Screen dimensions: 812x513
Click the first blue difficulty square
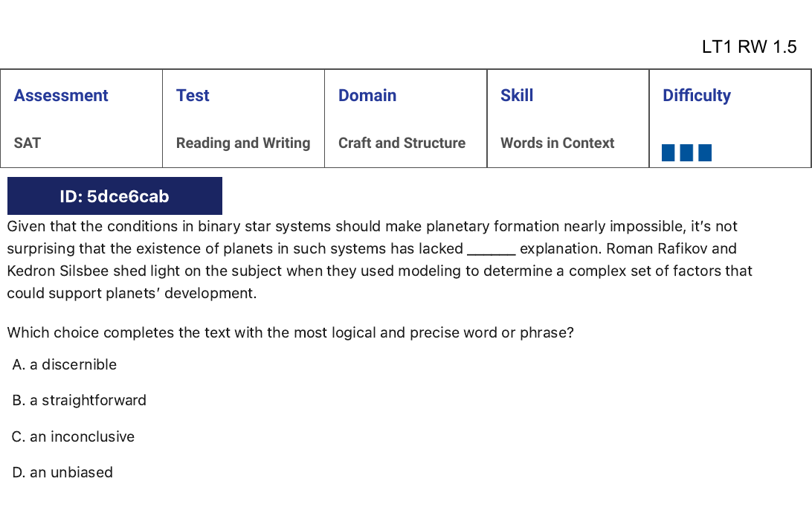[x=668, y=152]
